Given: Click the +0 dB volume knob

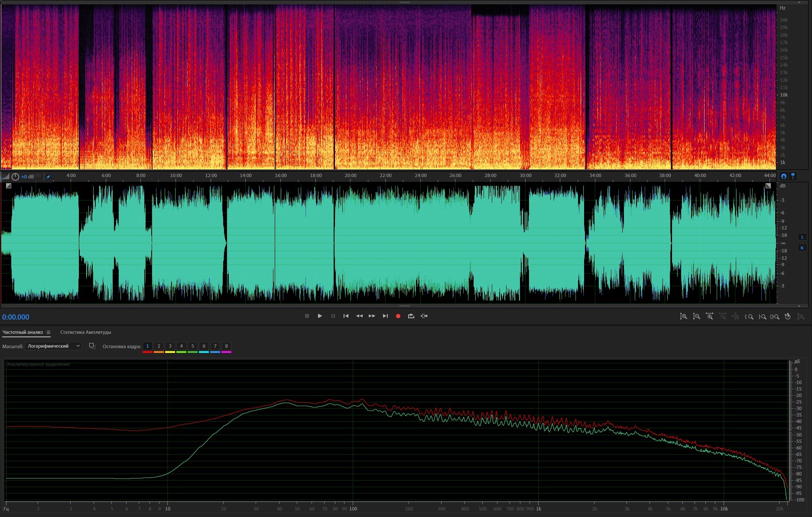Looking at the screenshot, I should [15, 177].
